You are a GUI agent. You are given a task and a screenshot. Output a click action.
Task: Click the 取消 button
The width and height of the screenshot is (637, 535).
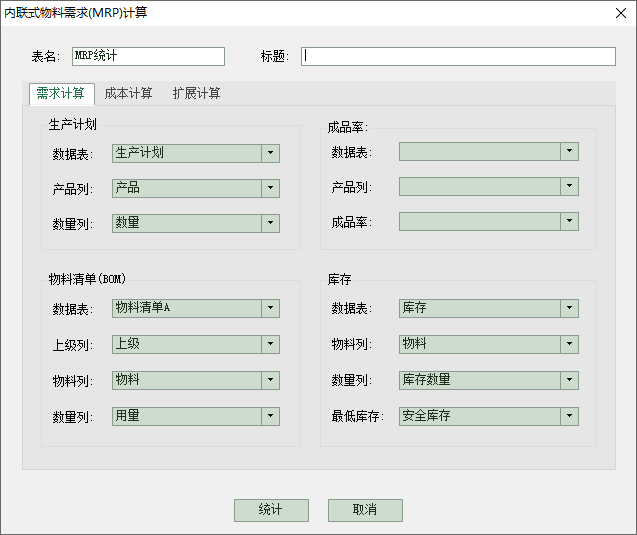(365, 510)
